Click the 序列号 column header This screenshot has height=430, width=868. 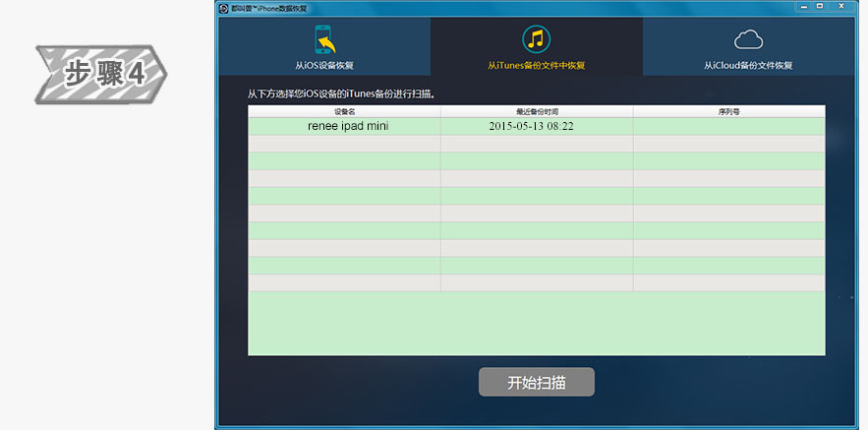click(x=729, y=111)
